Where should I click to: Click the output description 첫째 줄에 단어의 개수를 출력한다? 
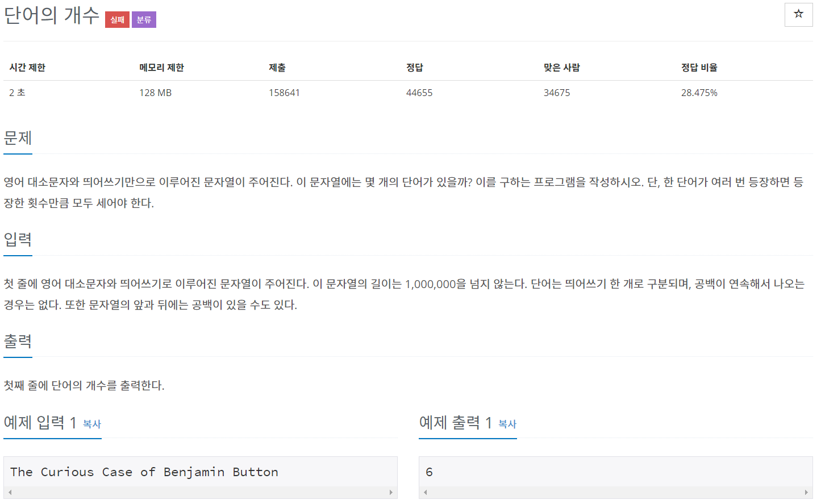click(84, 386)
